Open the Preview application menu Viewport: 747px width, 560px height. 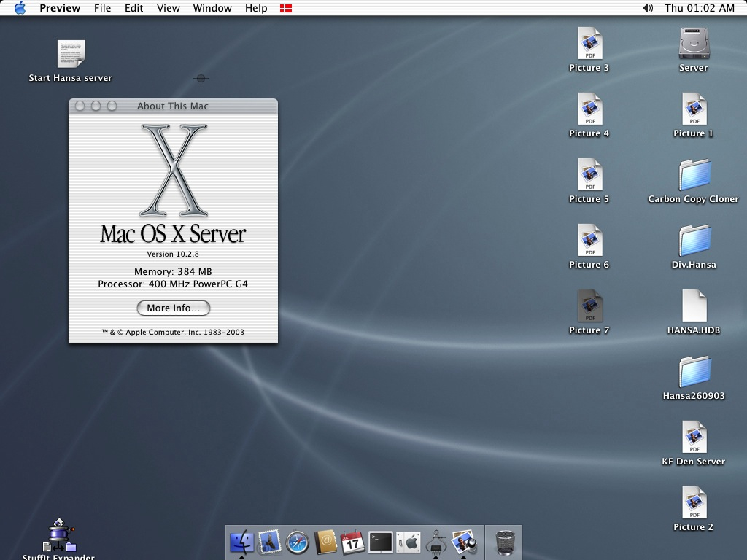[x=60, y=8]
